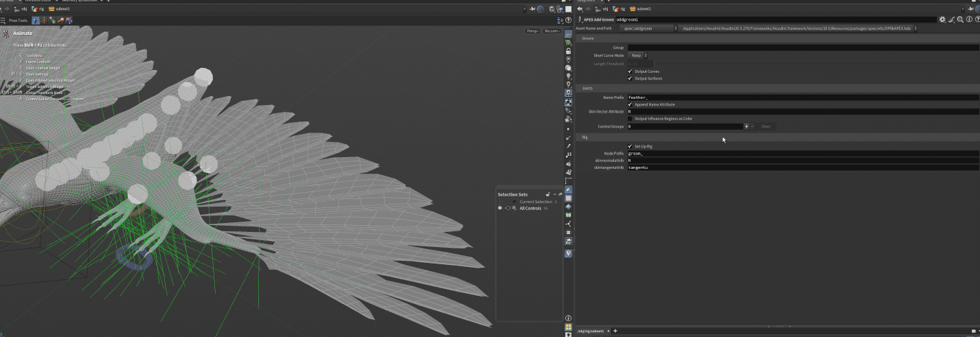Screen dimensions: 980x337
Task: Click the lock icon in viewport display toolbar
Action: pos(568,51)
